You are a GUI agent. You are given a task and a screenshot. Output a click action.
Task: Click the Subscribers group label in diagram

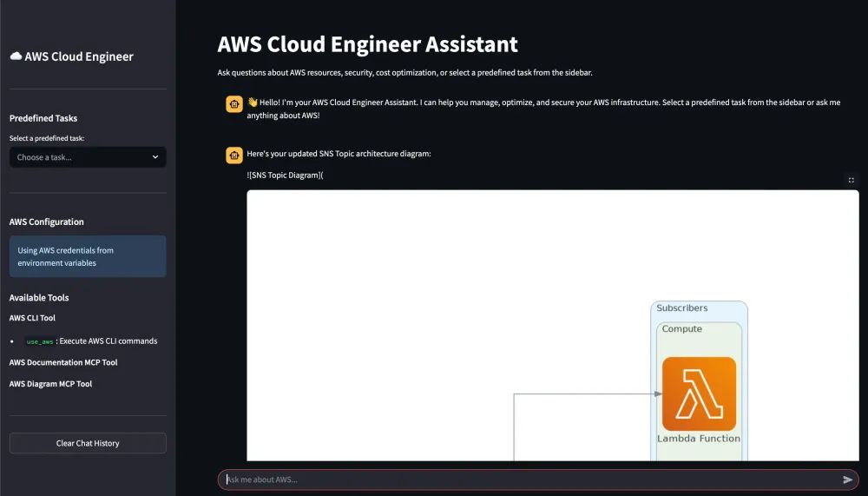tap(682, 308)
